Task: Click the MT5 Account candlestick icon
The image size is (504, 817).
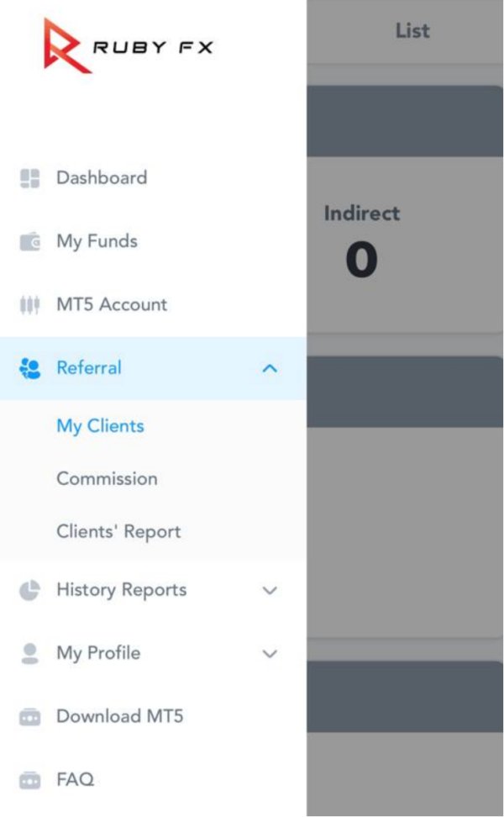Action: coord(30,305)
